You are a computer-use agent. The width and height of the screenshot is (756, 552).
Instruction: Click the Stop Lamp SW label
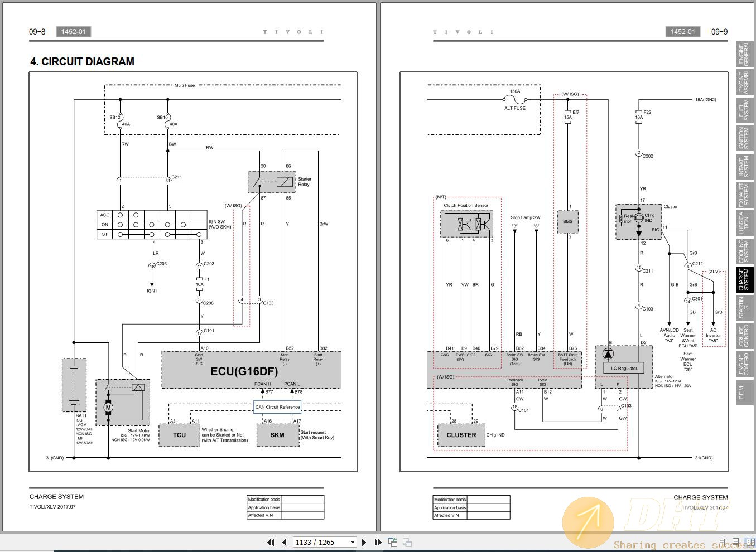tap(526, 217)
